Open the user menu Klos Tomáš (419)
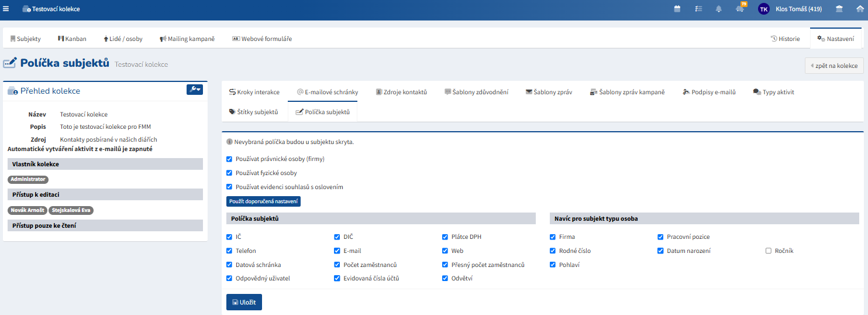Viewport: 868px width, 315px height. coord(798,9)
